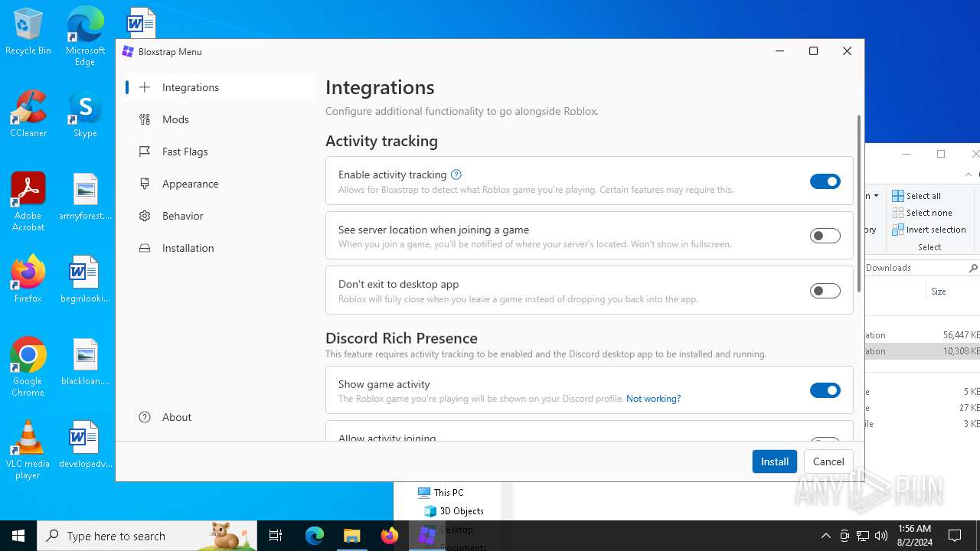Select the Microsoft Edge desktop shortcut
The width and height of the screenshot is (980, 551).
pos(85,36)
